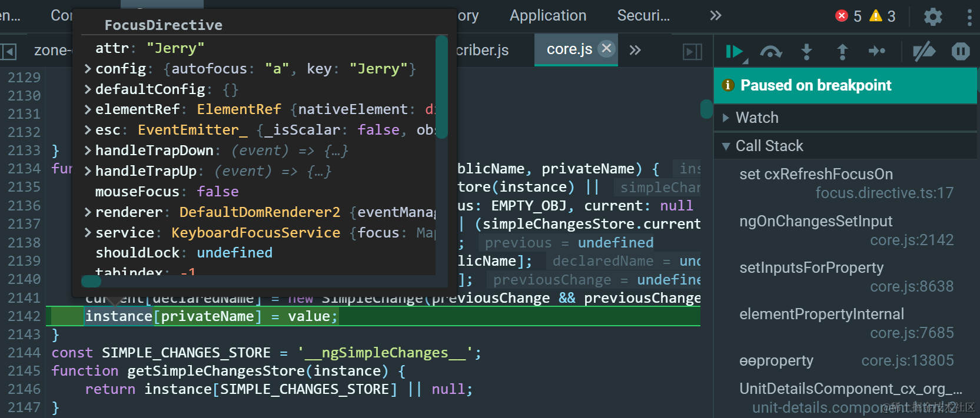Viewport: 980px width, 418px height.
Task: Open DevTools settings gear
Action: [933, 16]
